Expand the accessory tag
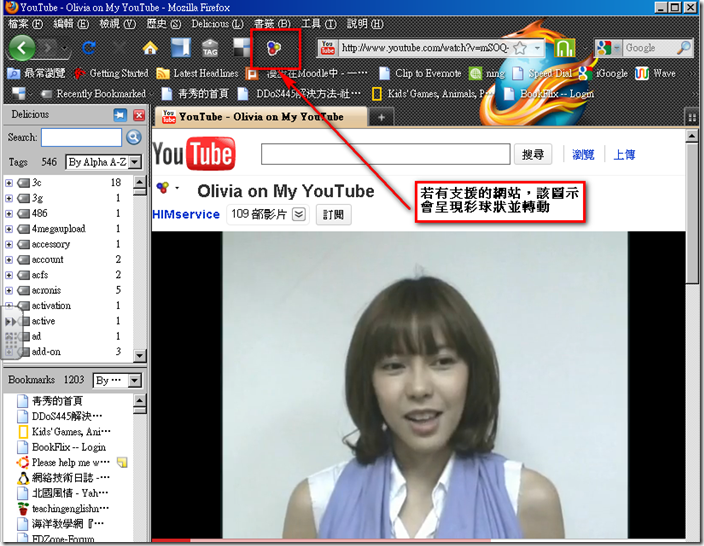 pyautogui.click(x=9, y=244)
